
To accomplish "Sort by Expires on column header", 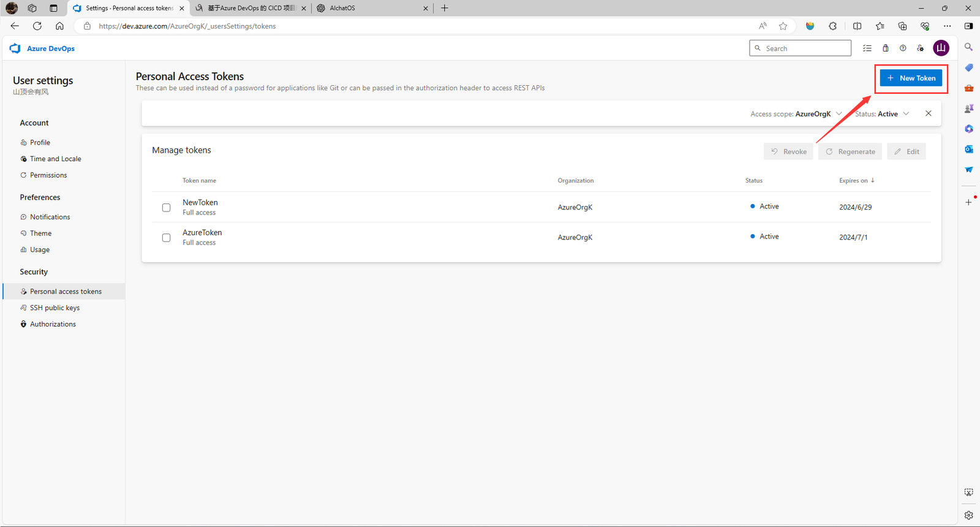I will pos(857,181).
